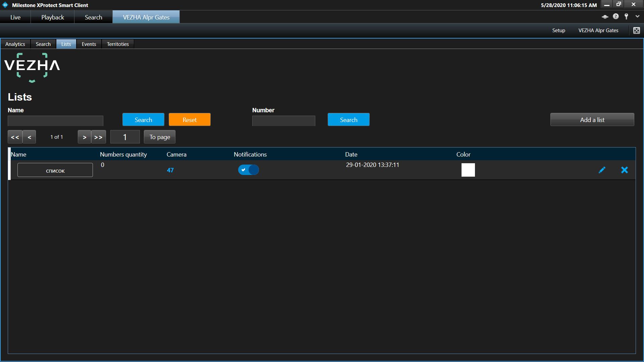Open the Events sub-tab

click(x=89, y=44)
